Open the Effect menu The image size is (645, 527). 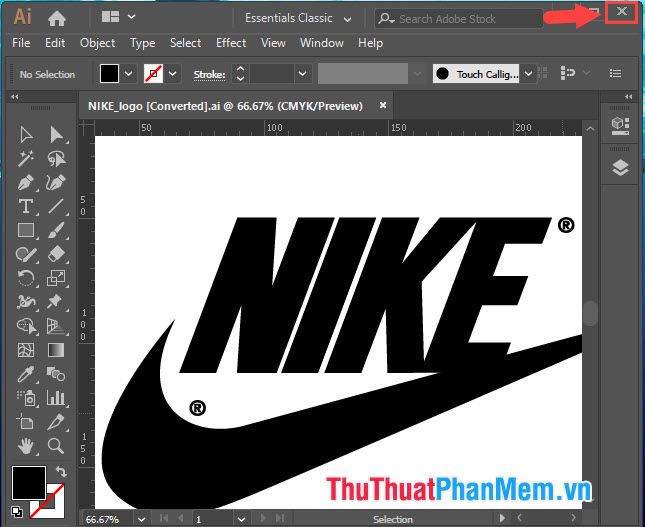point(231,43)
